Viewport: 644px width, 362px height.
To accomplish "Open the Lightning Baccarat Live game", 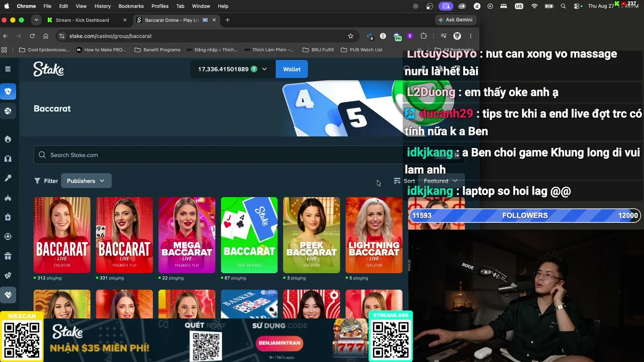I will click(374, 235).
